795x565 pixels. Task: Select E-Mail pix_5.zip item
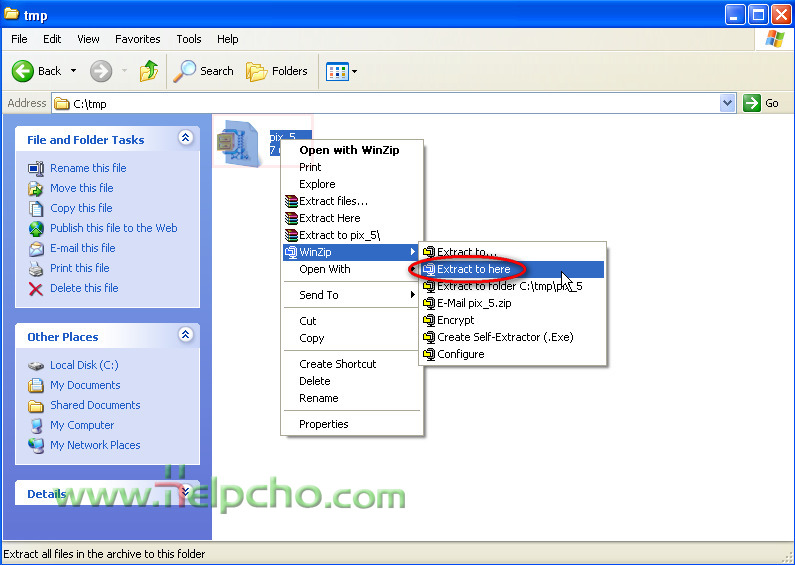512,303
